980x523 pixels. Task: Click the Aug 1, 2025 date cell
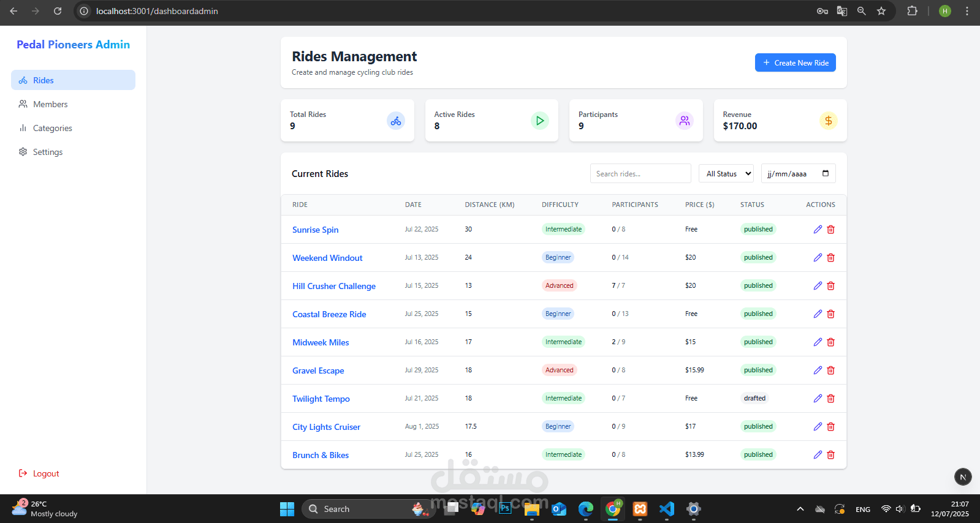(x=422, y=426)
